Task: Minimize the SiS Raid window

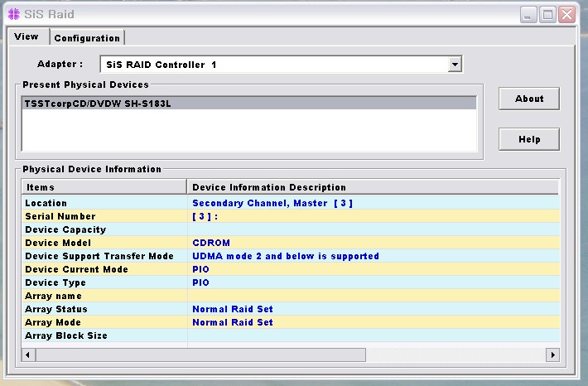Action: coord(528,15)
